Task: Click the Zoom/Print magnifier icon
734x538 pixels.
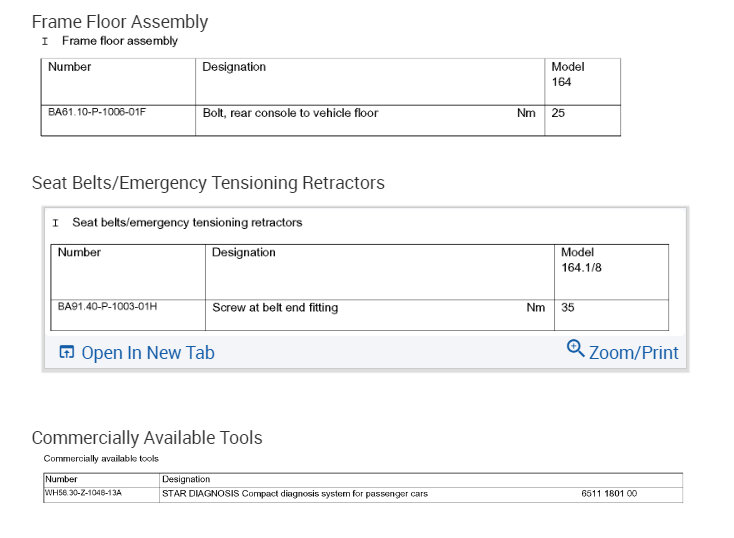Action: [575, 349]
